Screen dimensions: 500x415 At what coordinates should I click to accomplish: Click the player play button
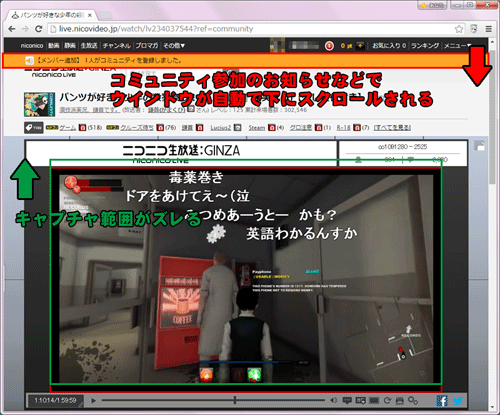93,401
